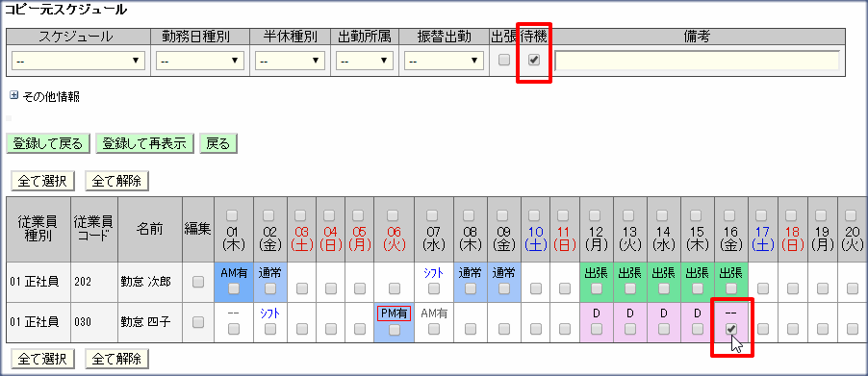The height and width of the screenshot is (376, 868).
Task: Open the 振替出勤 dropdown
Action: click(x=444, y=61)
